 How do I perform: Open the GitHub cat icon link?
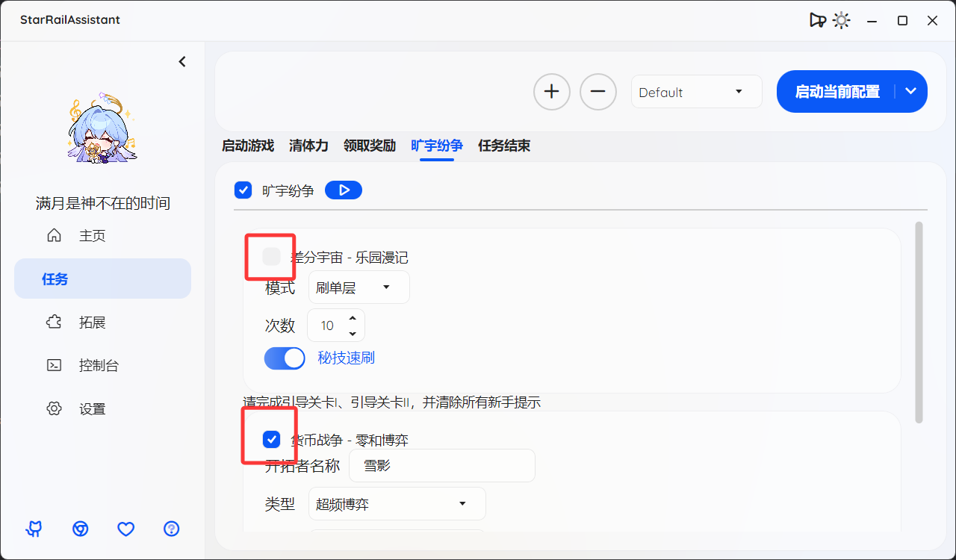pos(34,529)
